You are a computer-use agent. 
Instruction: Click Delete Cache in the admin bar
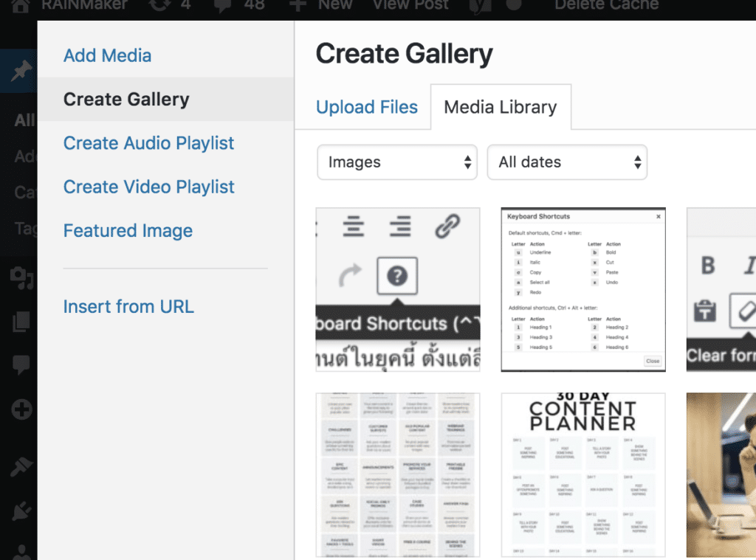click(x=606, y=6)
